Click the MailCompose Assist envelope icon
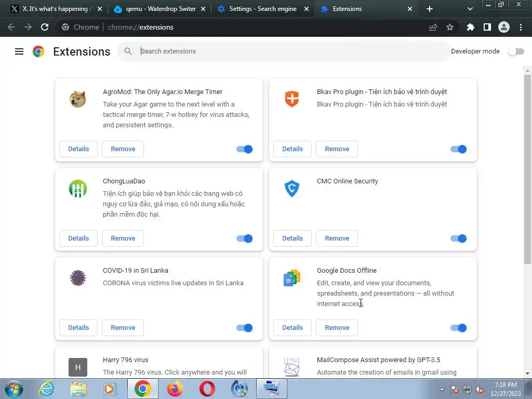 [292, 367]
